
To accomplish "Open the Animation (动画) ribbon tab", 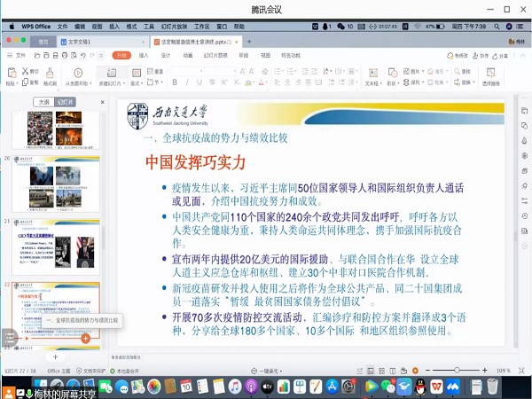I will point(188,55).
